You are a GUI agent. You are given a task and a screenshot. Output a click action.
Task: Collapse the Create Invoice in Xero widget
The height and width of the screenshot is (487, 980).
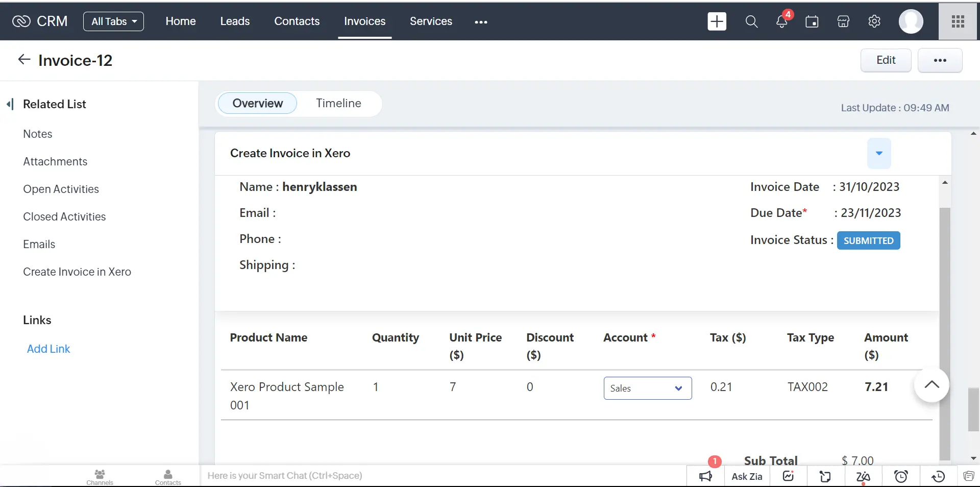878,153
